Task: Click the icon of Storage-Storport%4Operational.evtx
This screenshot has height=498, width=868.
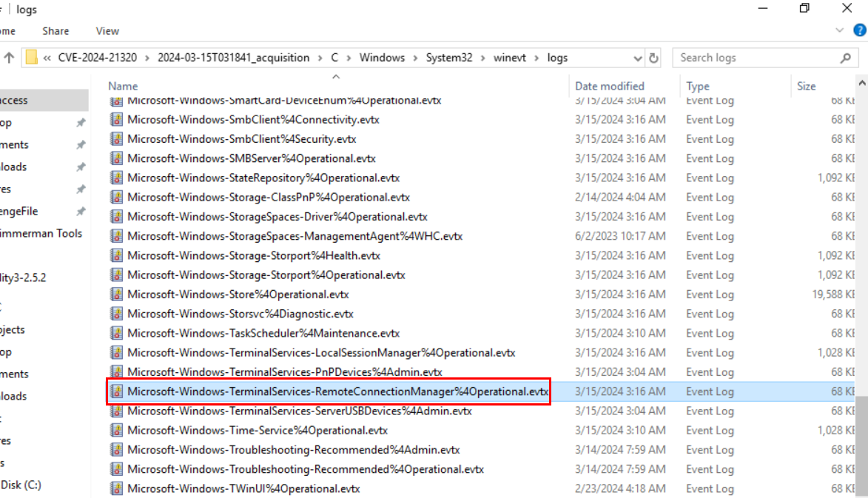Action: [x=116, y=275]
